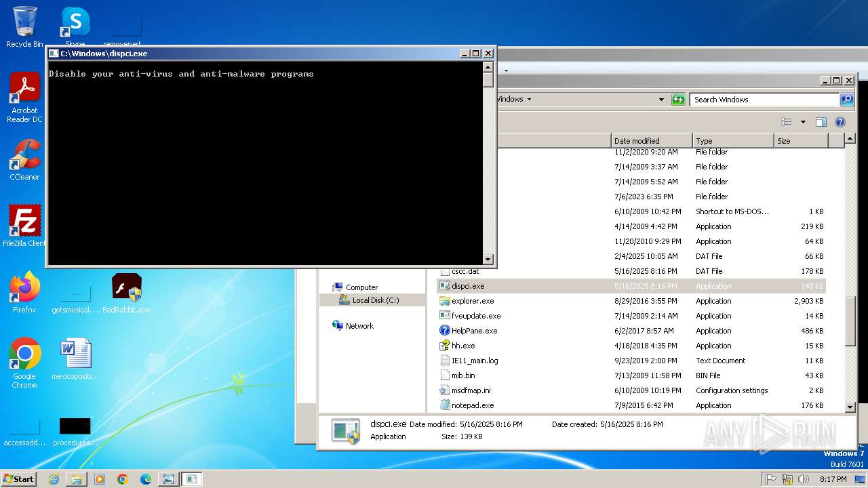
Task: Select the procedures desktop file
Action: click(x=75, y=430)
